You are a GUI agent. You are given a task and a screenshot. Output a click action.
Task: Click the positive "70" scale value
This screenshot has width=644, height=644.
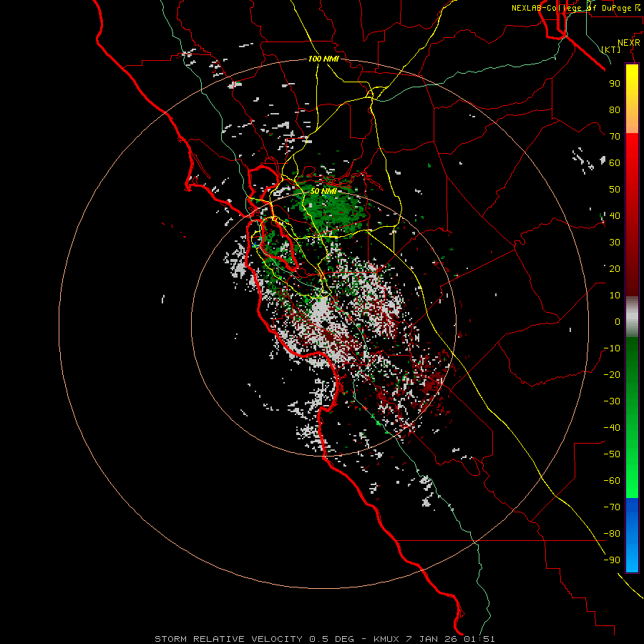point(615,137)
